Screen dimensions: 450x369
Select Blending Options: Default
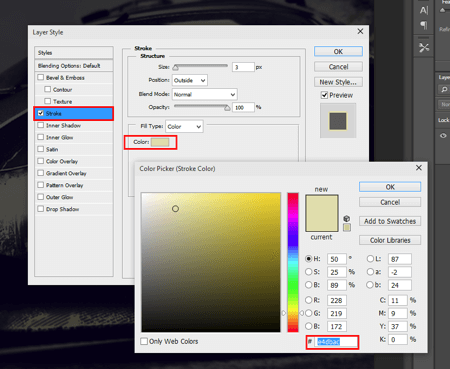click(74, 66)
